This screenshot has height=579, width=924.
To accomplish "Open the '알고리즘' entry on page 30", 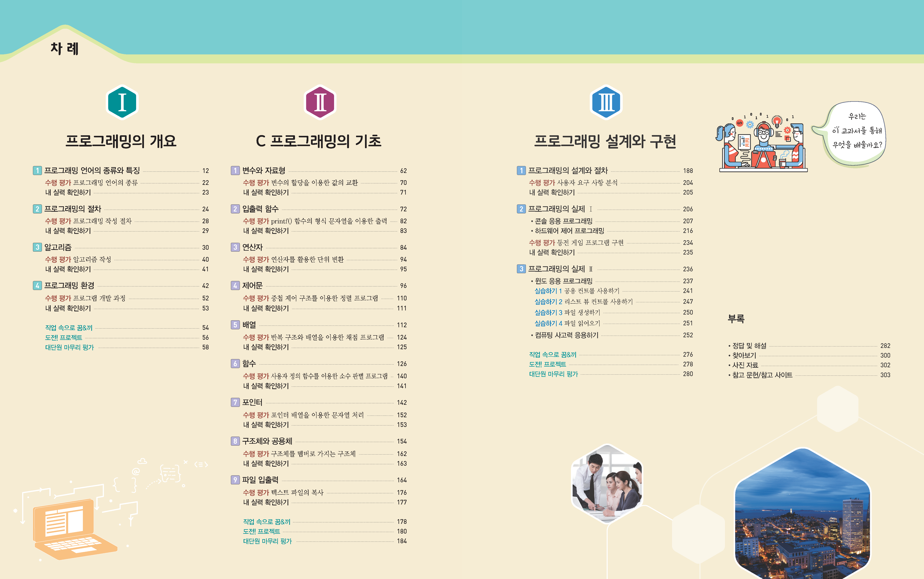I will coord(58,247).
